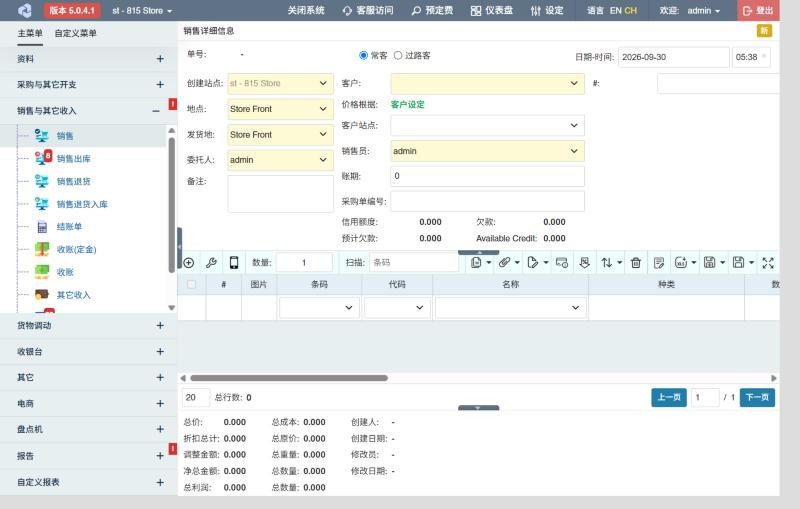Open the wrench tool icon in toolbar
Image resolution: width=800 pixels, height=509 pixels.
tap(211, 263)
